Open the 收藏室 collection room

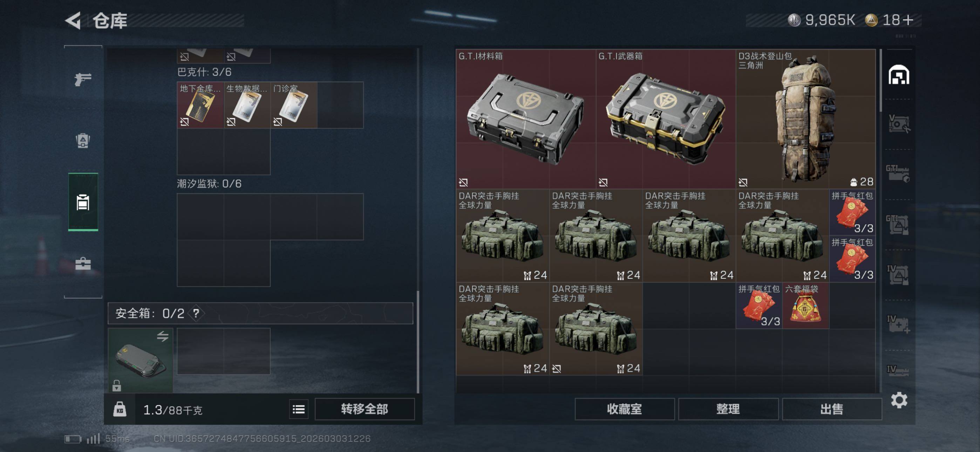click(x=624, y=409)
